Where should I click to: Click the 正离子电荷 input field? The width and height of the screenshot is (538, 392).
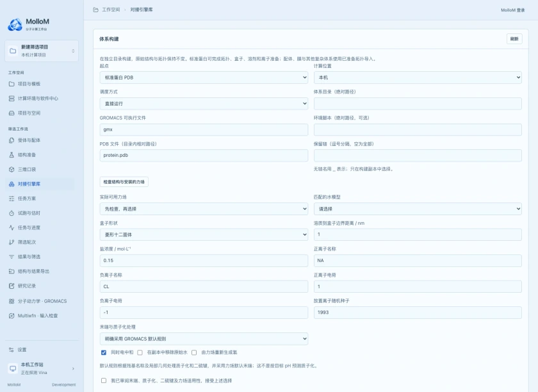pos(418,286)
